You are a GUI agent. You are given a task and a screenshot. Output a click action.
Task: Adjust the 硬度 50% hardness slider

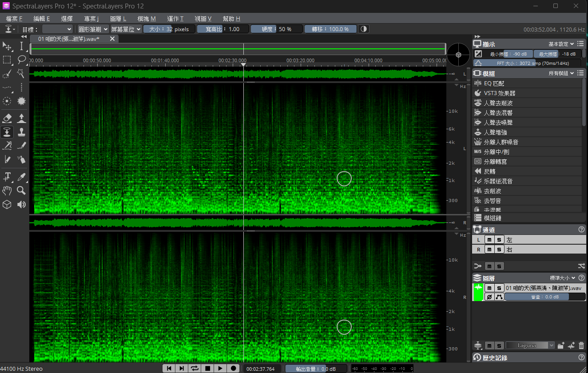276,29
